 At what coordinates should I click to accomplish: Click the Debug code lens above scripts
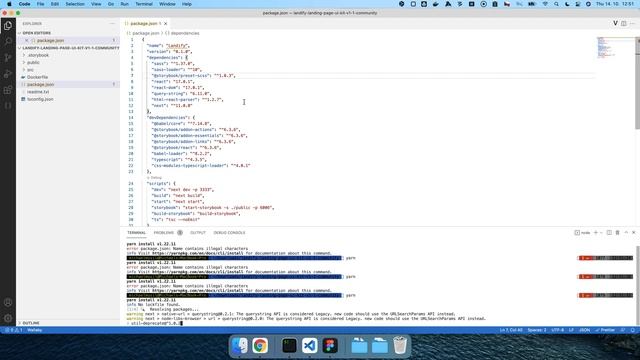156,178
